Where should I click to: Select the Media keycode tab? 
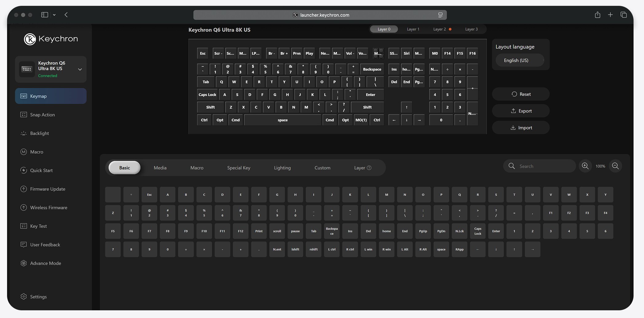(160, 168)
